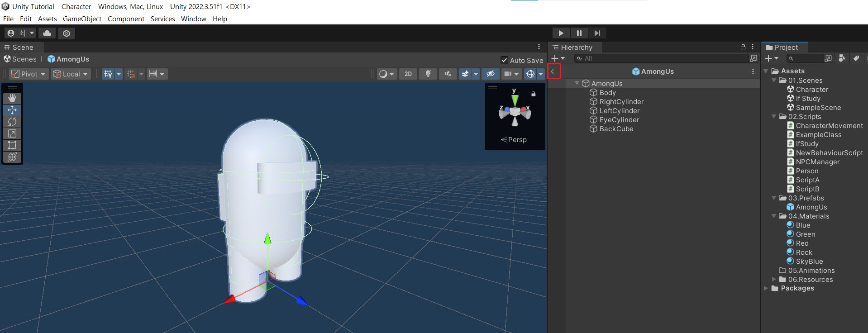Select the Hierarchy tab
This screenshot has width=868, height=333.
575,47
